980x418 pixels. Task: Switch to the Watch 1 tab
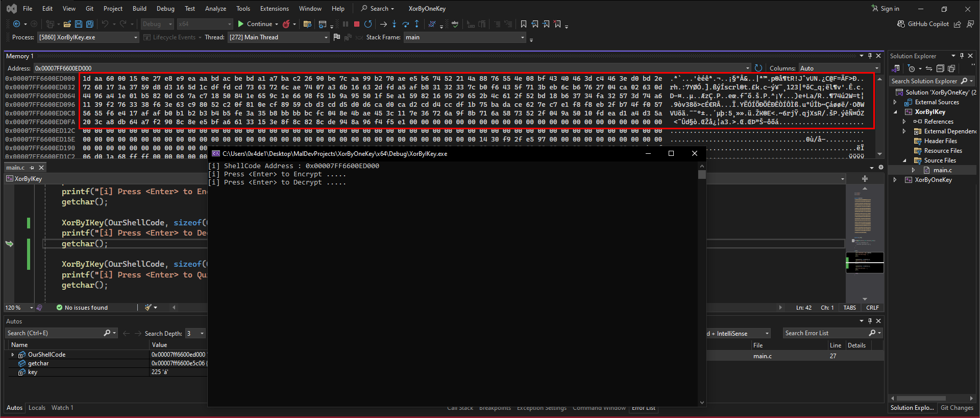tap(62, 408)
